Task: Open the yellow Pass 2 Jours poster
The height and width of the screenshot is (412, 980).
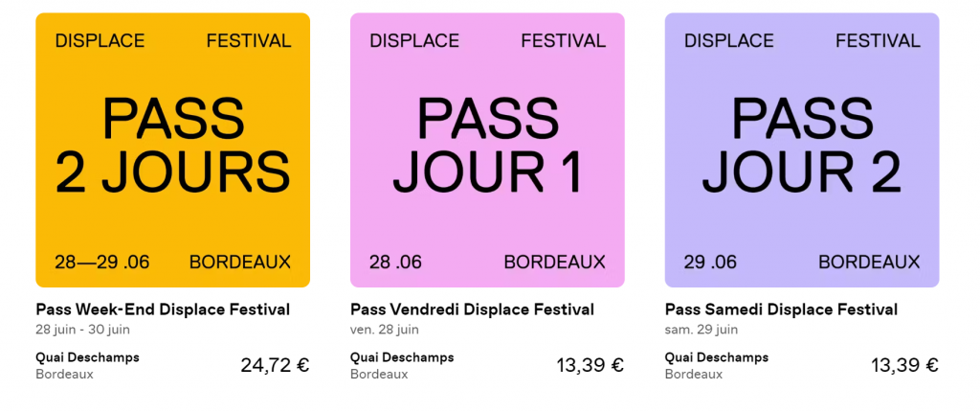Action: coord(172,150)
